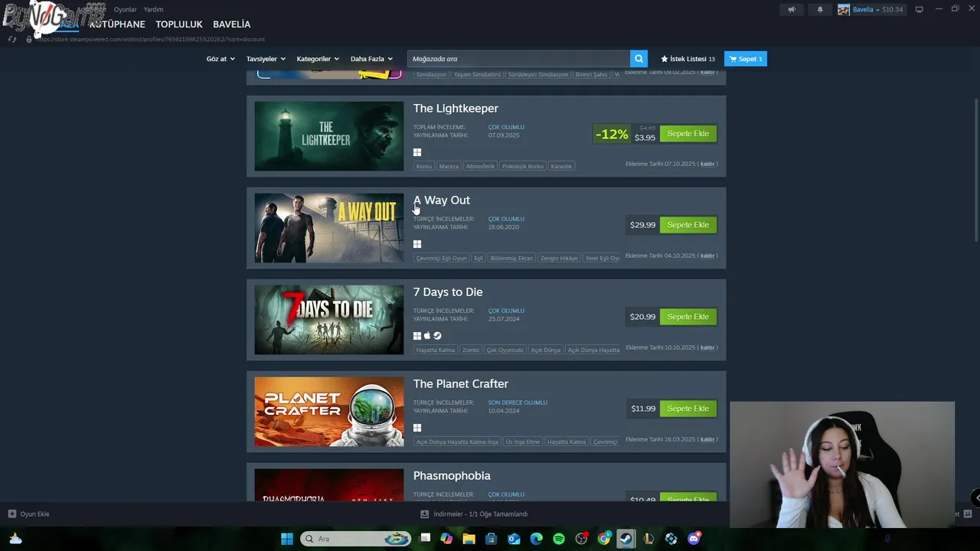Open the TOPLULUK tab
This screenshot has width=980, height=551.
179,24
